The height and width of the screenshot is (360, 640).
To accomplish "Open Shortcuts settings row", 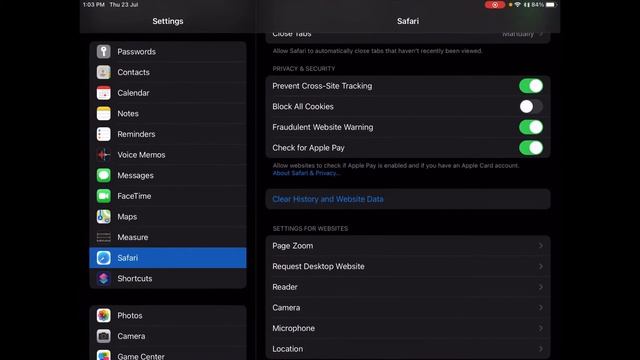I will [x=168, y=278].
